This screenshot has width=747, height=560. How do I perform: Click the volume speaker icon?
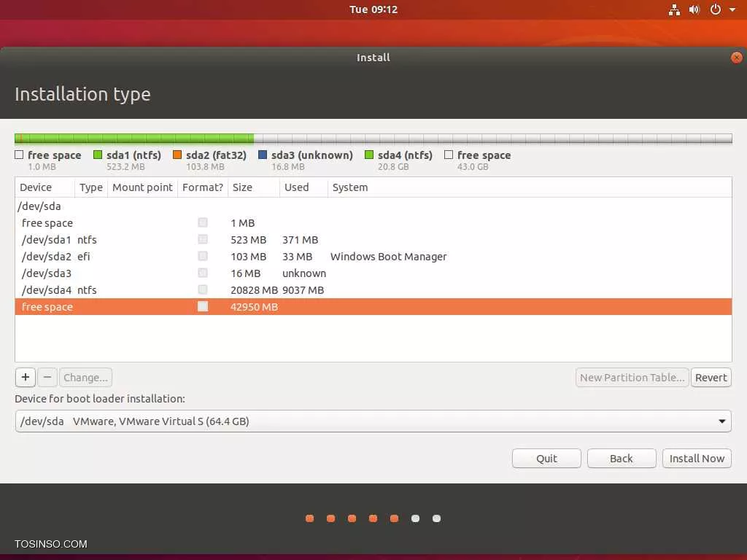(694, 9)
